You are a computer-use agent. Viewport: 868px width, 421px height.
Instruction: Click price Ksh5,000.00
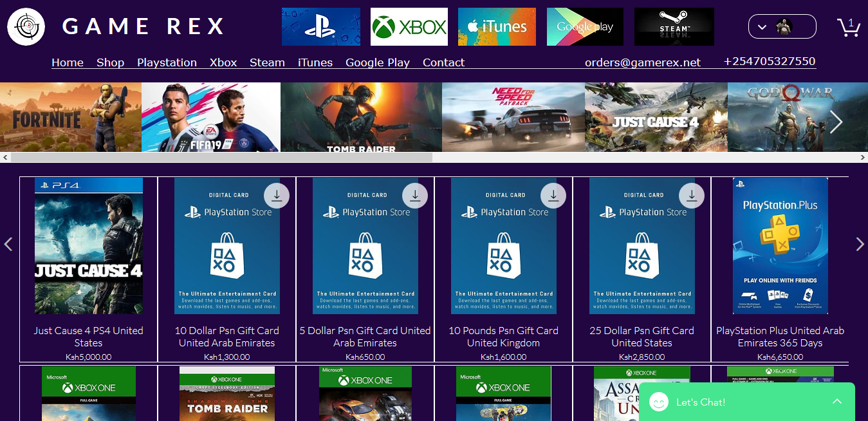pos(89,357)
